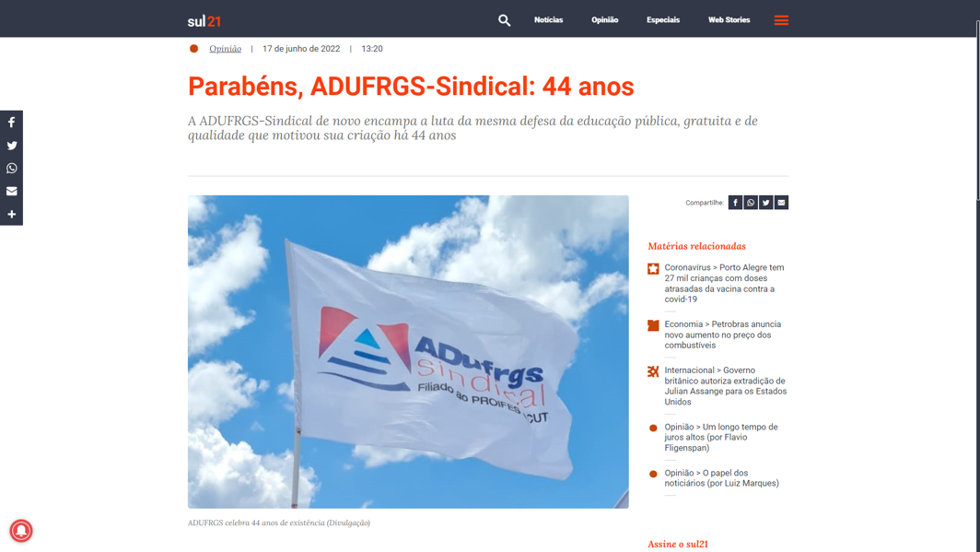Click the Compartilhe label
The width and height of the screenshot is (980, 552).
click(705, 203)
